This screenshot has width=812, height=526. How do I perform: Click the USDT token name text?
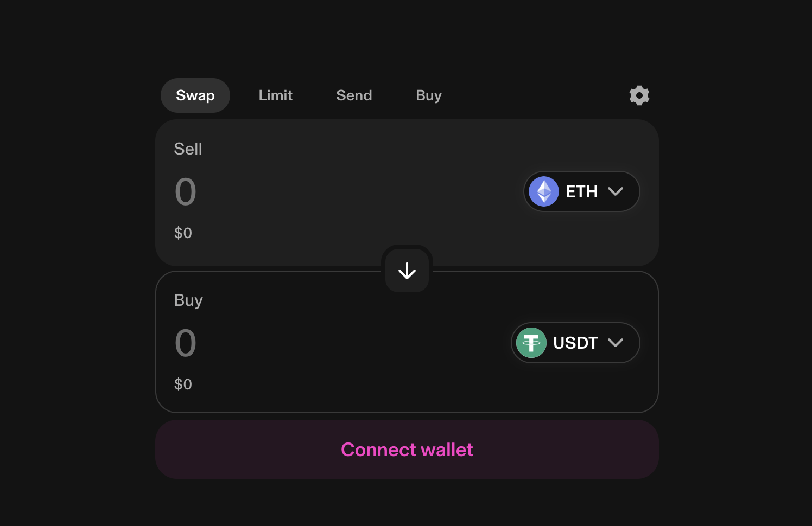point(575,343)
